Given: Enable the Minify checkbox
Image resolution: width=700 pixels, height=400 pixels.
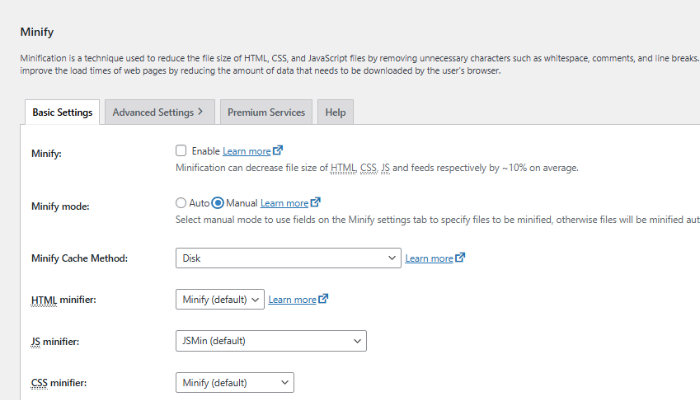Looking at the screenshot, I should 181,151.
